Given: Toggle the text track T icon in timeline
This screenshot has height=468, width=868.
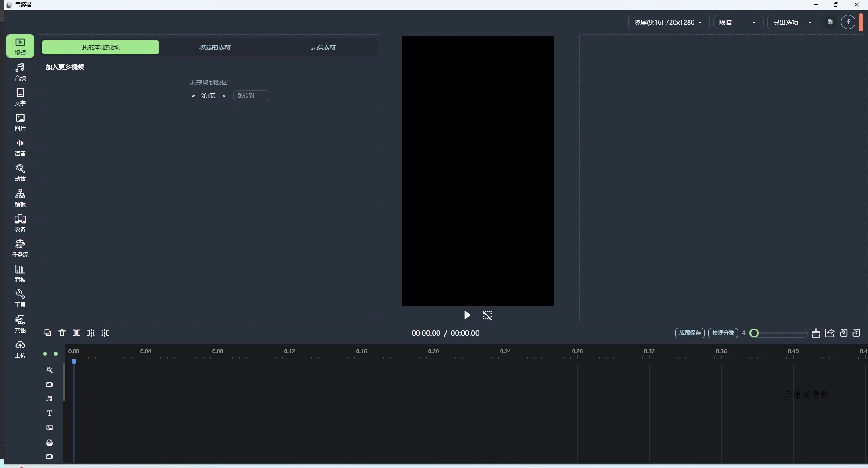Looking at the screenshot, I should pos(49,413).
